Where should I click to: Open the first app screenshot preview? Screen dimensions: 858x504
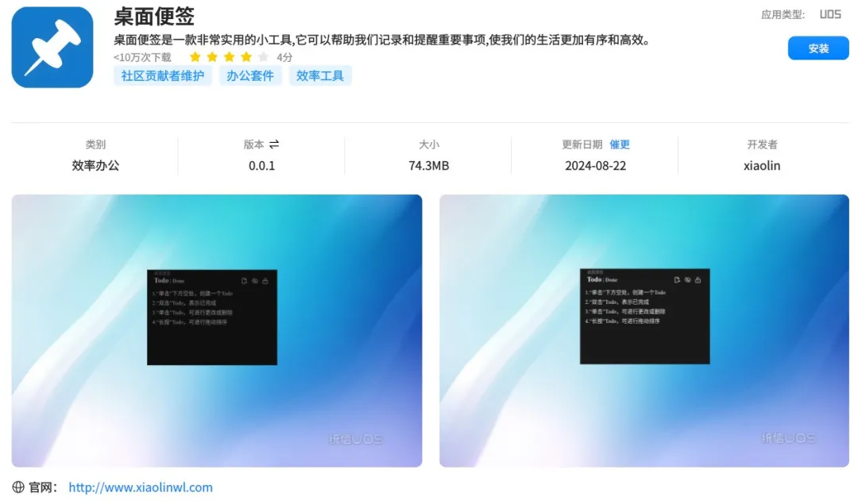[x=217, y=331]
